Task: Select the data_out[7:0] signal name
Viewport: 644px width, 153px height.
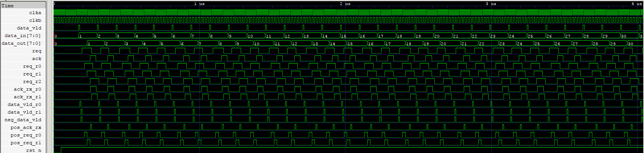Action: coord(21,43)
